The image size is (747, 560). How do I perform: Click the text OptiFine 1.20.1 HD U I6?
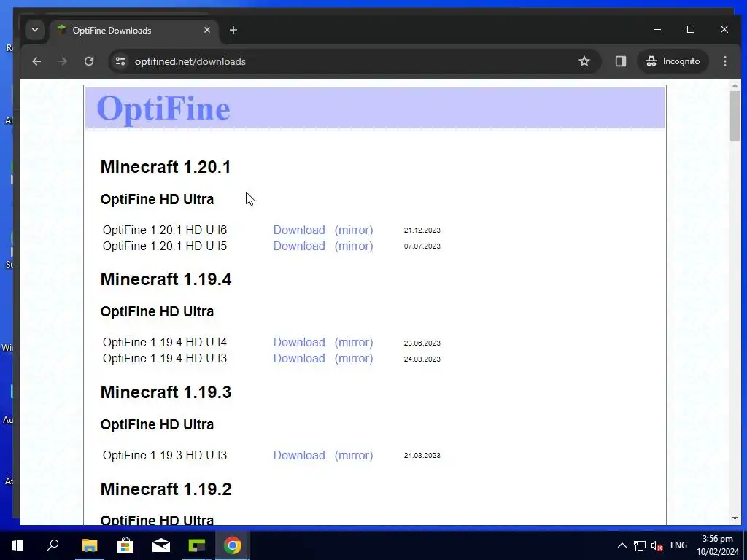coord(165,230)
